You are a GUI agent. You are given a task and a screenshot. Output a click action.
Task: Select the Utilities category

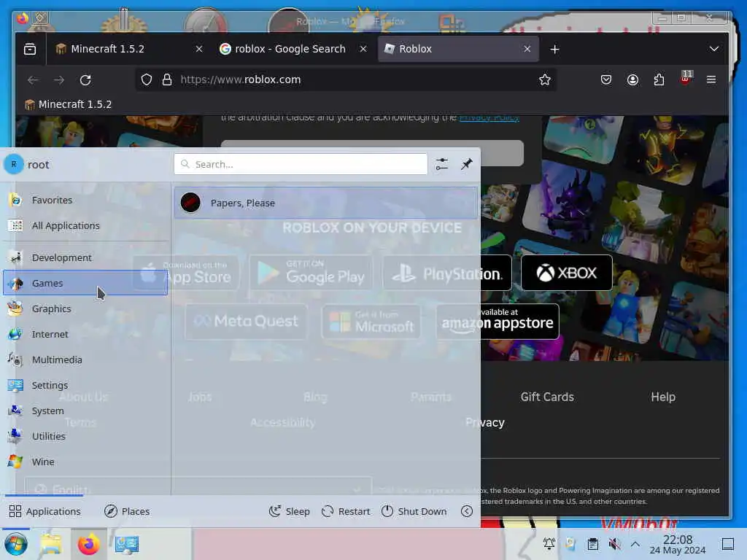pos(86,436)
